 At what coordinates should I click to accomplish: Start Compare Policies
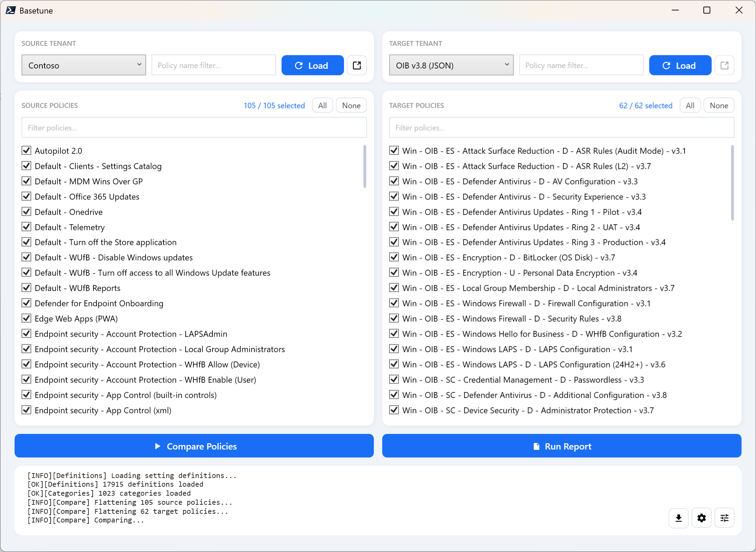point(194,446)
